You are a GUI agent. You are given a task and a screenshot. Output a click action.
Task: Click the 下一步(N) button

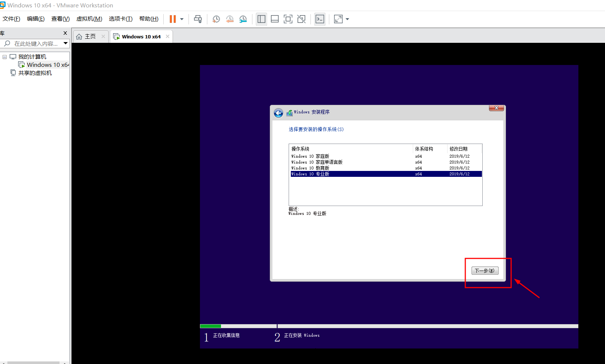point(485,271)
